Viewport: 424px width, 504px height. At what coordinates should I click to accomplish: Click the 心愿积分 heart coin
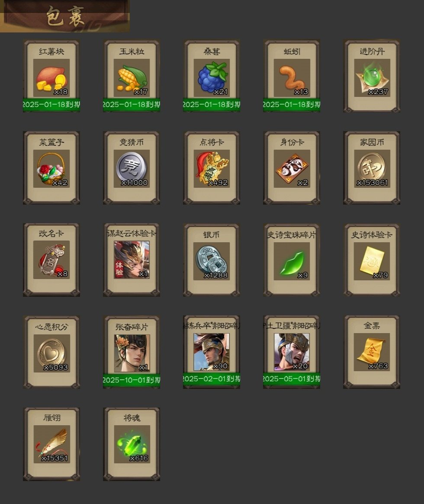[51, 352]
